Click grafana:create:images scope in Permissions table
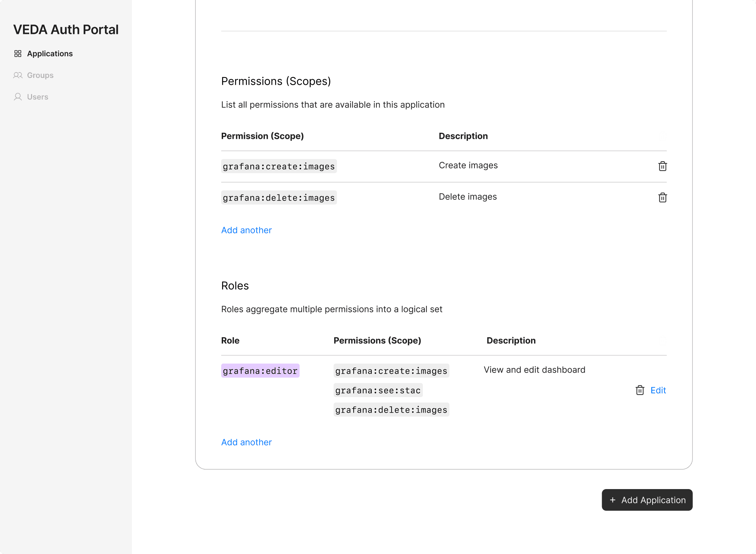The height and width of the screenshot is (554, 756). pos(279,166)
